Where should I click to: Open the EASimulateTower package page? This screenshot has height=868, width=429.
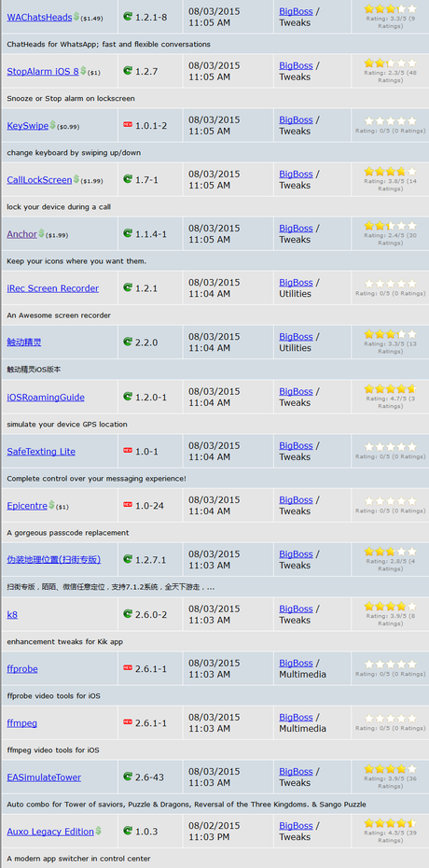click(44, 777)
